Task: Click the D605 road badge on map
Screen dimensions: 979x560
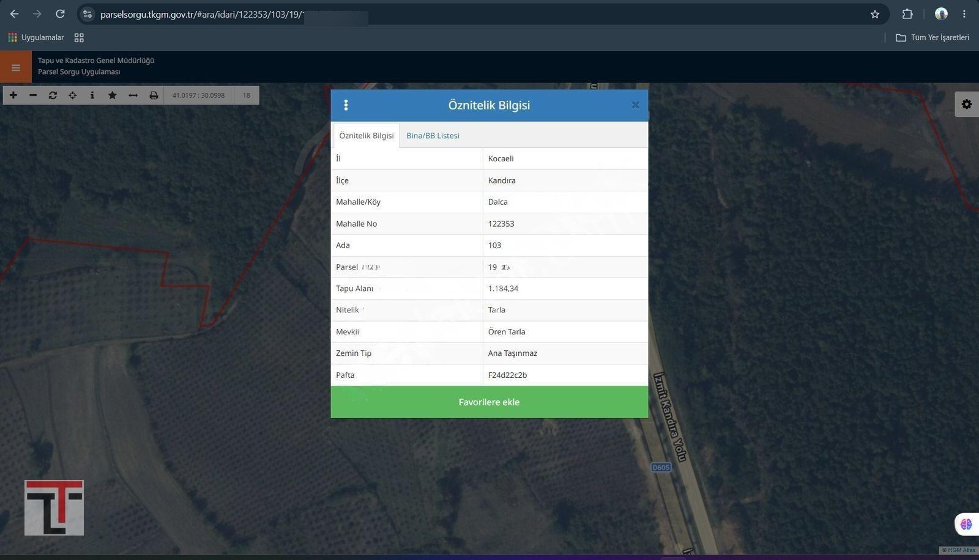Action: (x=661, y=468)
